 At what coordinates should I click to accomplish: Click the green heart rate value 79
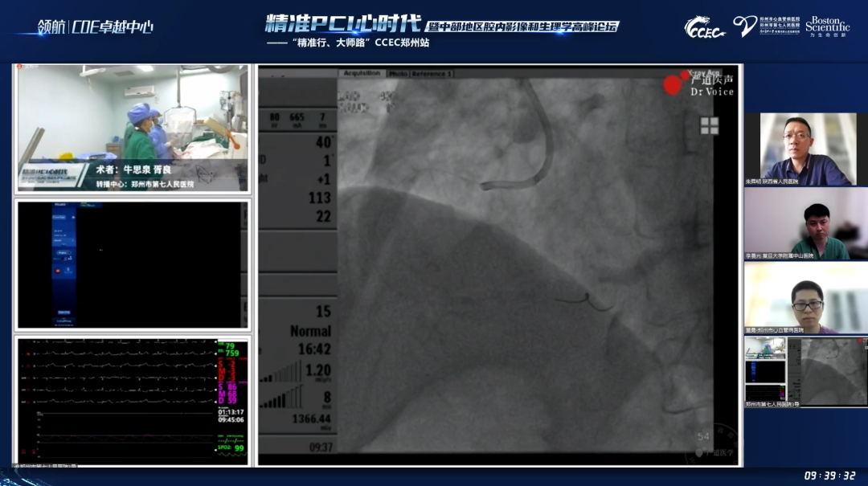tap(231, 346)
